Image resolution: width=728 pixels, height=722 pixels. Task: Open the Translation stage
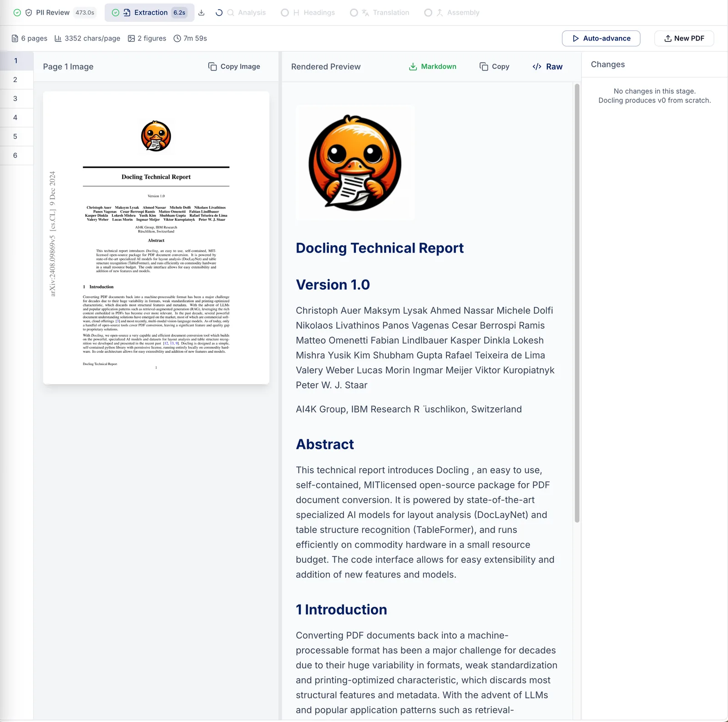pyautogui.click(x=379, y=13)
